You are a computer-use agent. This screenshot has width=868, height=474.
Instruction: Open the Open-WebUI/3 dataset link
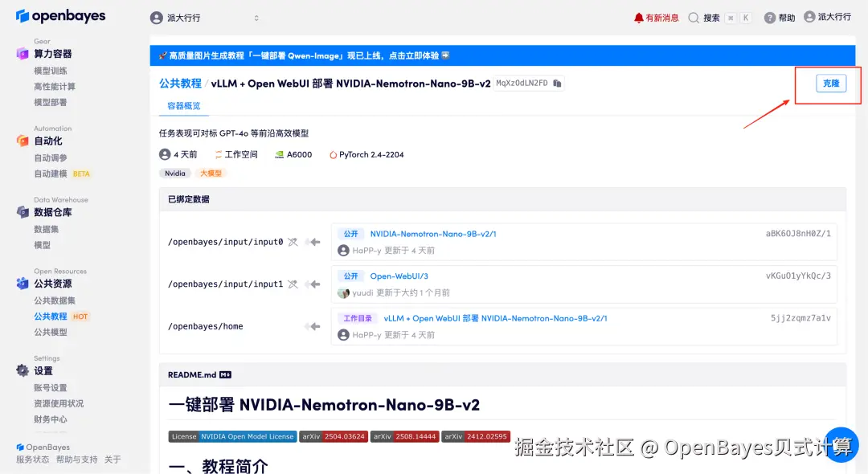click(399, 276)
